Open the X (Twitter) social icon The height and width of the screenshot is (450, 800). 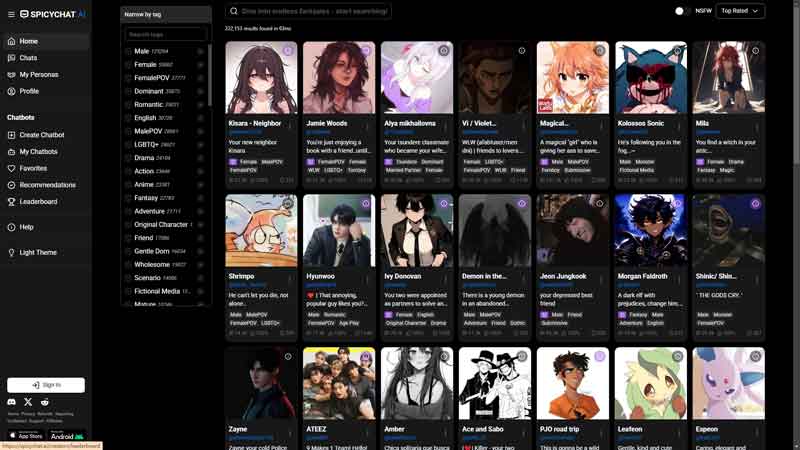[28, 402]
